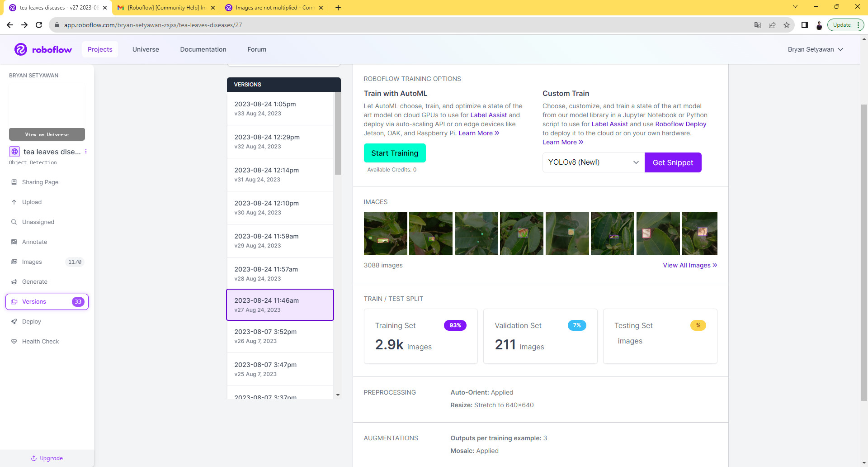
Task: Close the Roboflow Community Help Gmail tab
Action: [213, 8]
